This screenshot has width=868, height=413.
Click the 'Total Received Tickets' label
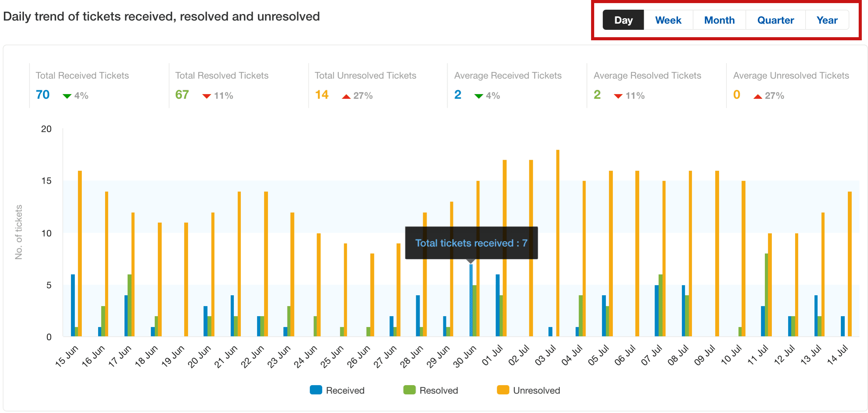point(82,76)
